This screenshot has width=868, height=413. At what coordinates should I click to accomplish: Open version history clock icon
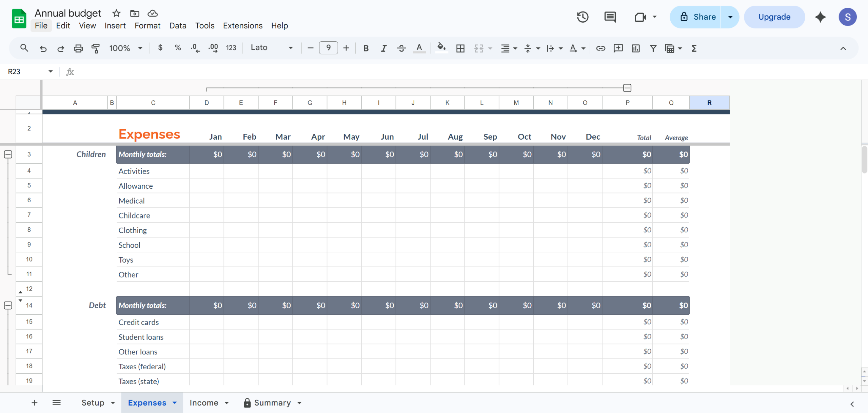[x=583, y=17]
